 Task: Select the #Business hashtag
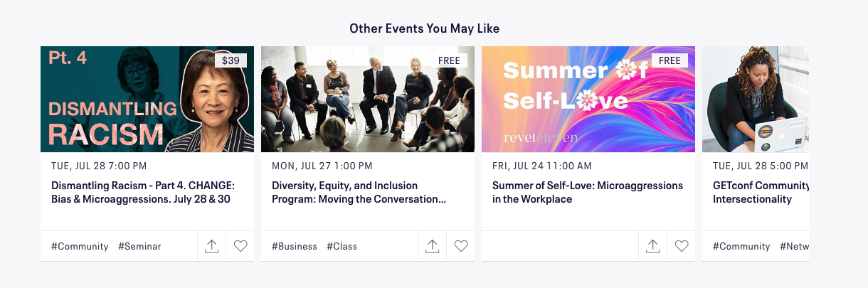(295, 246)
